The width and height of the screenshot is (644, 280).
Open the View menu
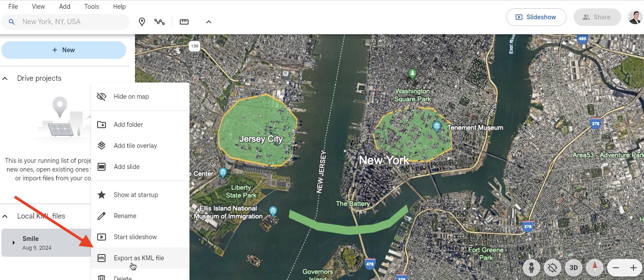[38, 7]
